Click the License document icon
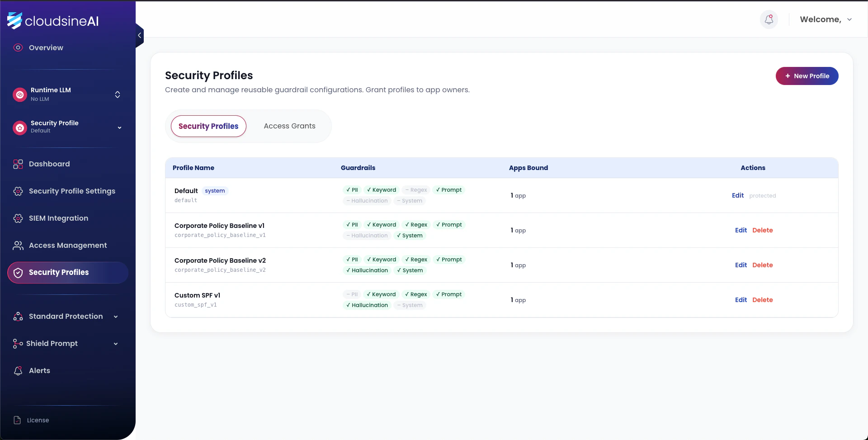The image size is (868, 440). point(17,420)
